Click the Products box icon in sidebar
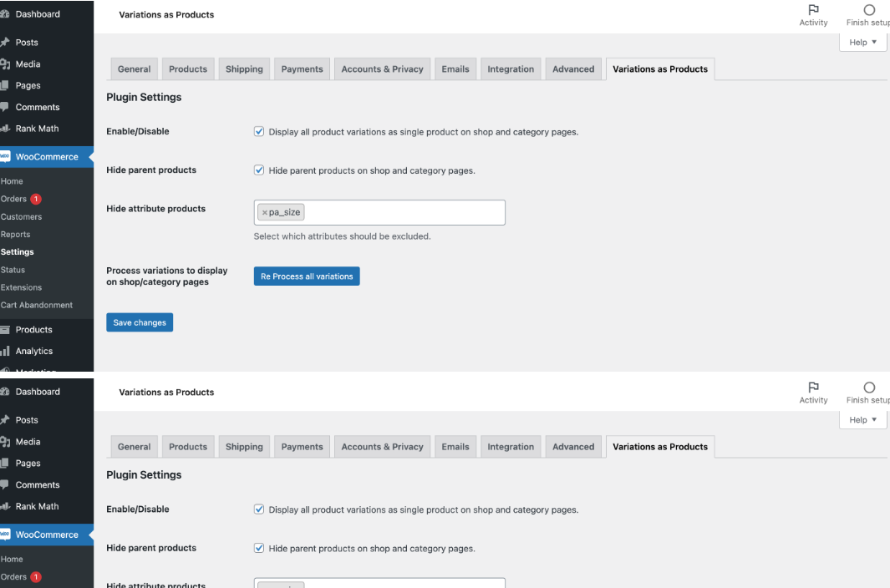 coord(4,330)
